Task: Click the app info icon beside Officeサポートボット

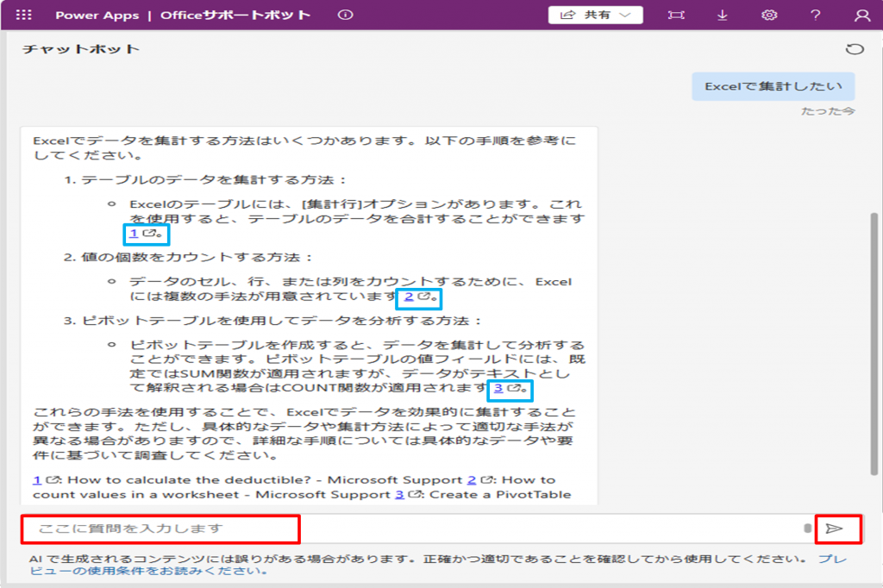Action: pos(345,15)
